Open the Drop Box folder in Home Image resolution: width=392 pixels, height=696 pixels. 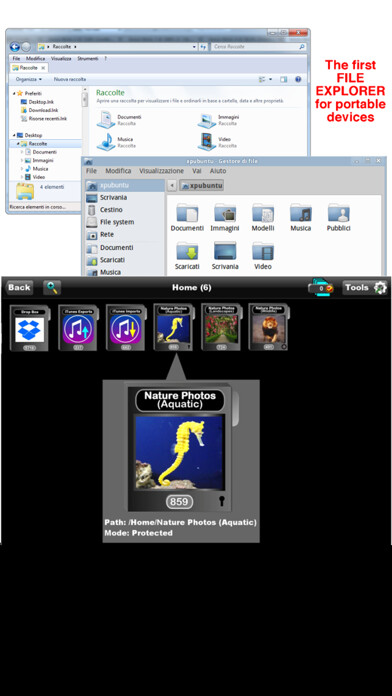point(30,328)
